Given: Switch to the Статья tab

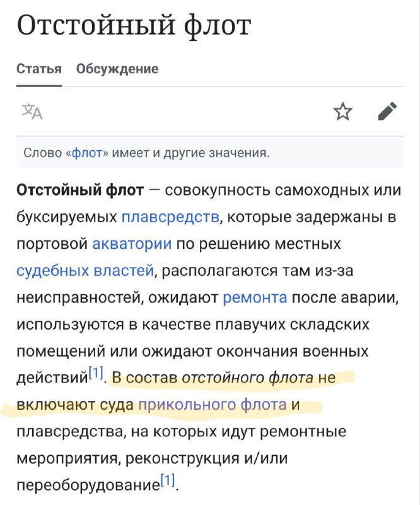Looking at the screenshot, I should tap(39, 69).
